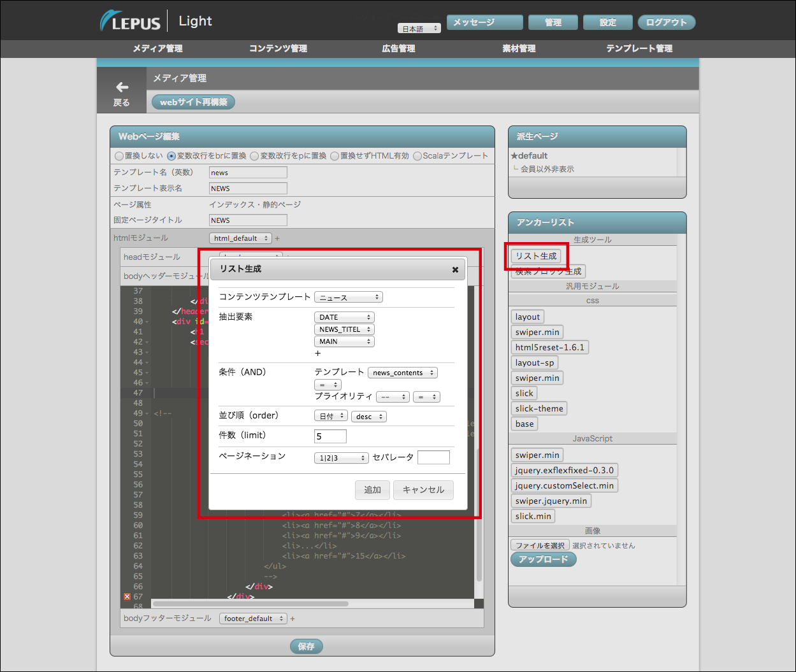
Task: Click the アップロード button
Action: pos(544,559)
